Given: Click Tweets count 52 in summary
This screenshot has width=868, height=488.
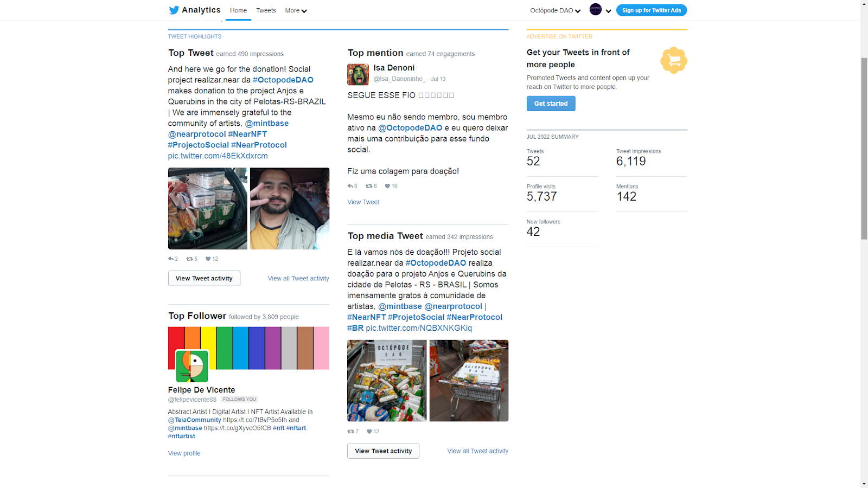Looking at the screenshot, I should click(533, 162).
